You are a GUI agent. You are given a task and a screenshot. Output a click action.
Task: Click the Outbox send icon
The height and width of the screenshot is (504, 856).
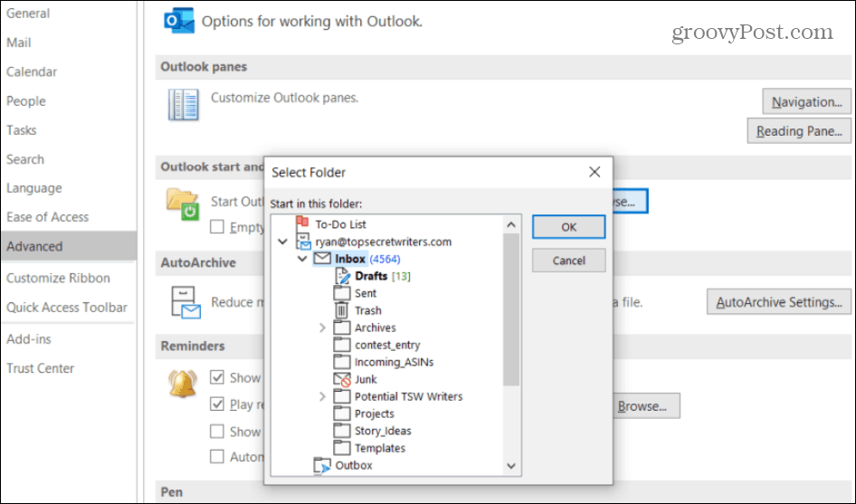pyautogui.click(x=322, y=465)
